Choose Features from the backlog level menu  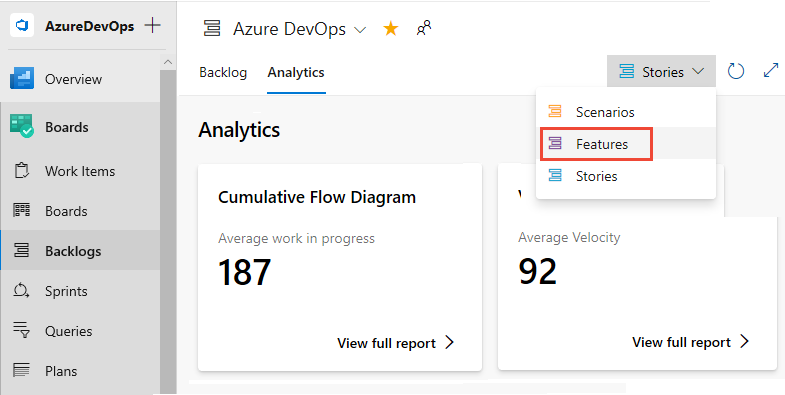tap(626, 144)
